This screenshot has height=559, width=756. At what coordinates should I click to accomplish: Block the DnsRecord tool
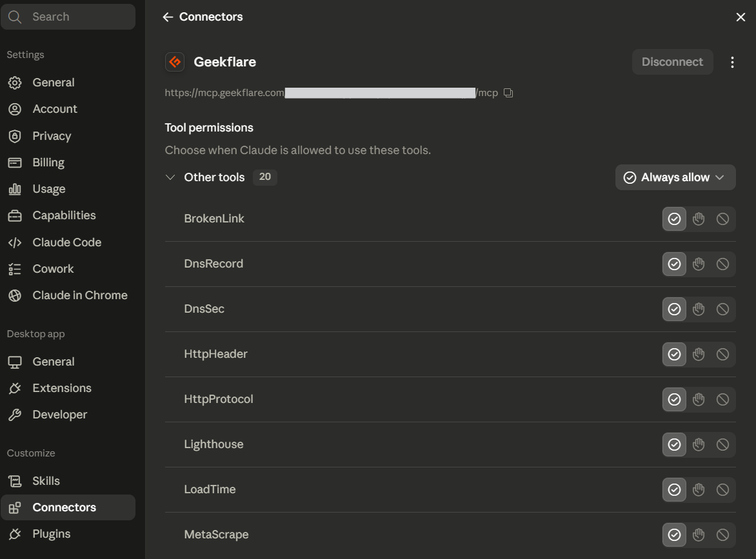[722, 264]
